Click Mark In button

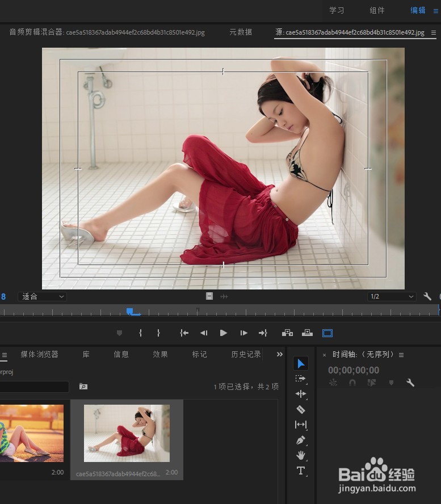click(140, 333)
